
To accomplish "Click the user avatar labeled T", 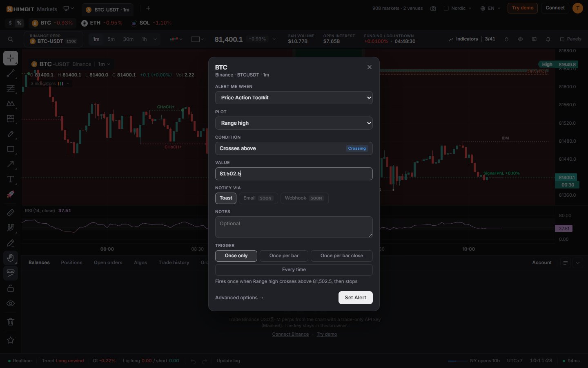I will (x=578, y=8).
